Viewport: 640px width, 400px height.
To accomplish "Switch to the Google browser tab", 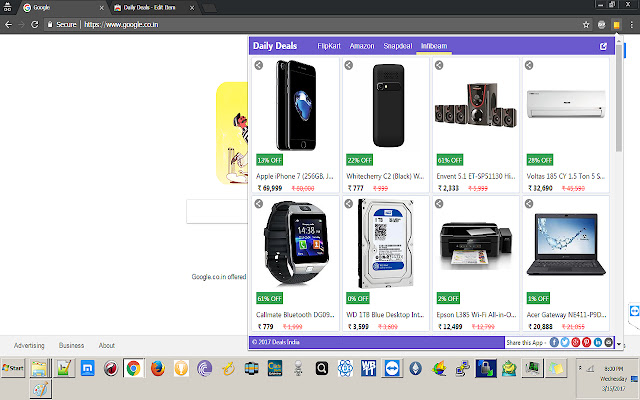I will tap(61, 8).
